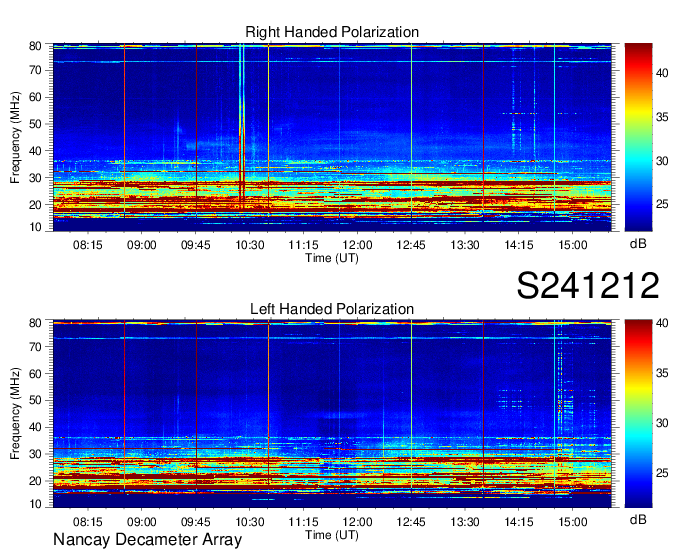The height and width of the screenshot is (552, 680).
Task: Click the 20 MHz tick of right-handed plot
Action: click(x=35, y=205)
